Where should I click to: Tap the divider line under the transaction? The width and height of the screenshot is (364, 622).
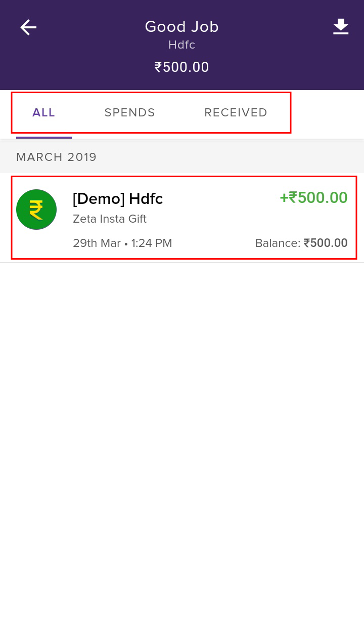pos(182,263)
